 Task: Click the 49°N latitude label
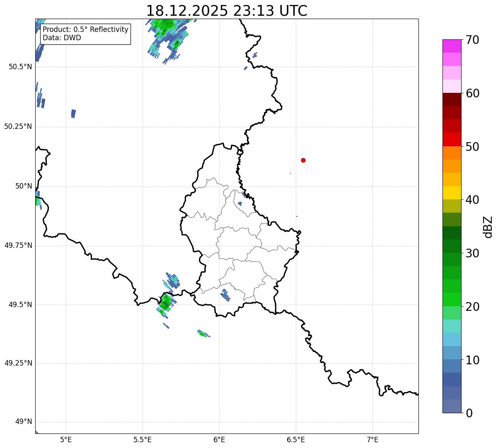coord(24,422)
